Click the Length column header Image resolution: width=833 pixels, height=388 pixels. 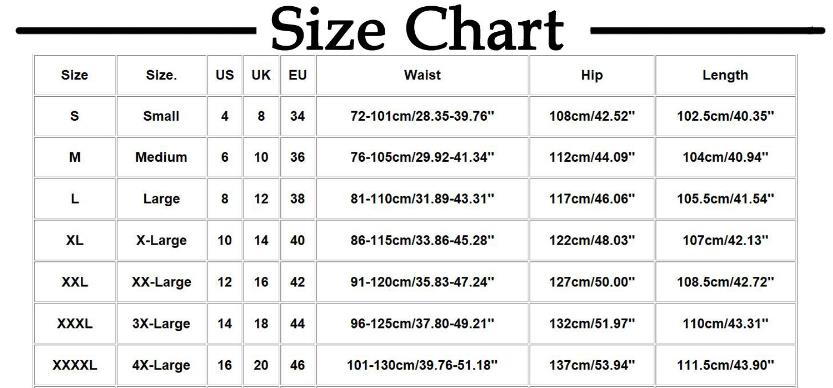tap(725, 75)
